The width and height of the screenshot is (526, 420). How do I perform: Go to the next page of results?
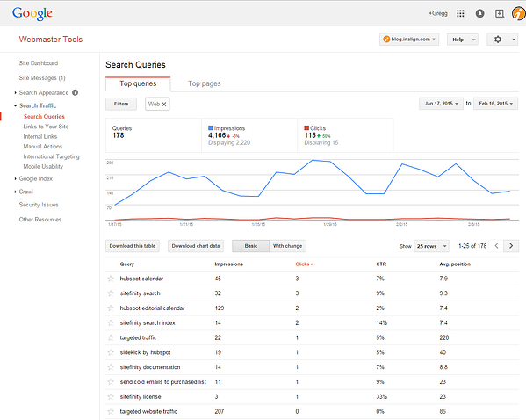511,246
